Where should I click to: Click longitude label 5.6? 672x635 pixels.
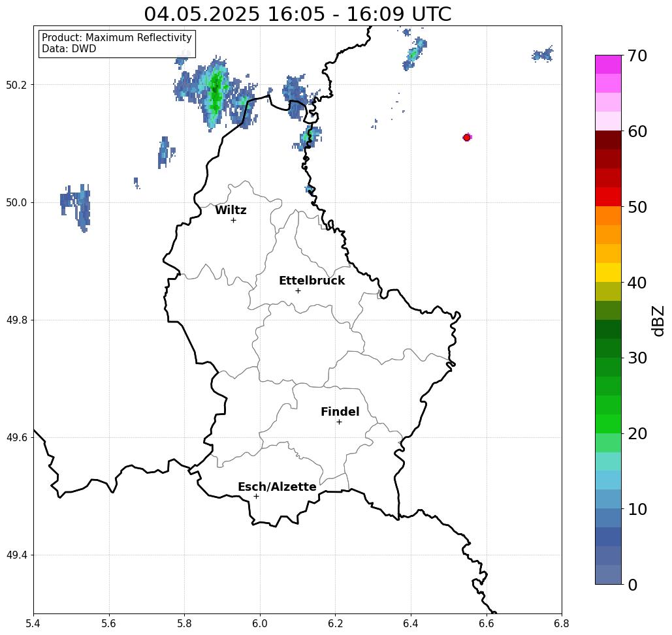[109, 623]
